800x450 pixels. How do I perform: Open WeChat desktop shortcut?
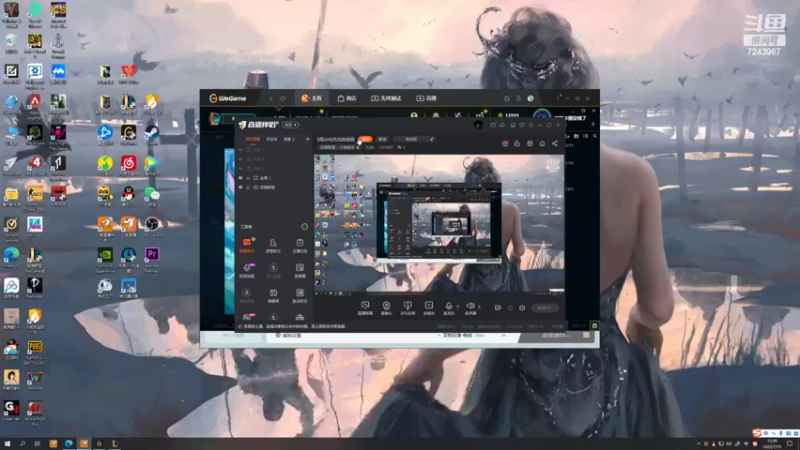(152, 195)
